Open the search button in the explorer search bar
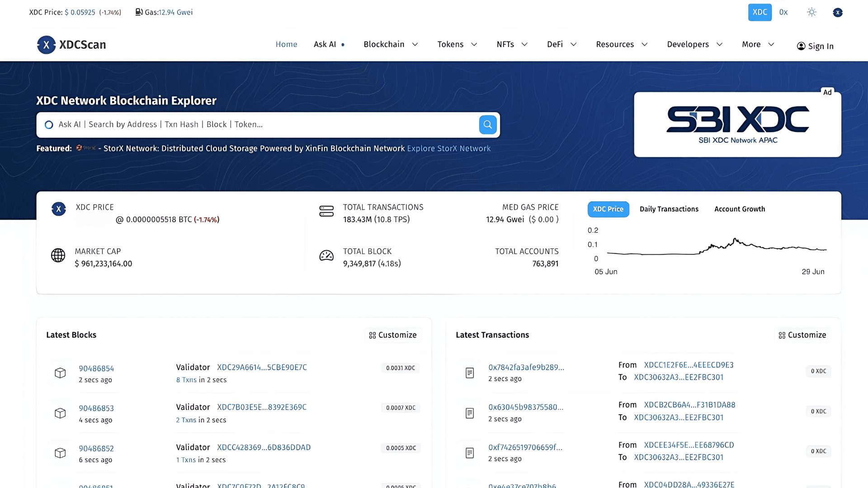The width and height of the screenshot is (868, 488). [487, 124]
